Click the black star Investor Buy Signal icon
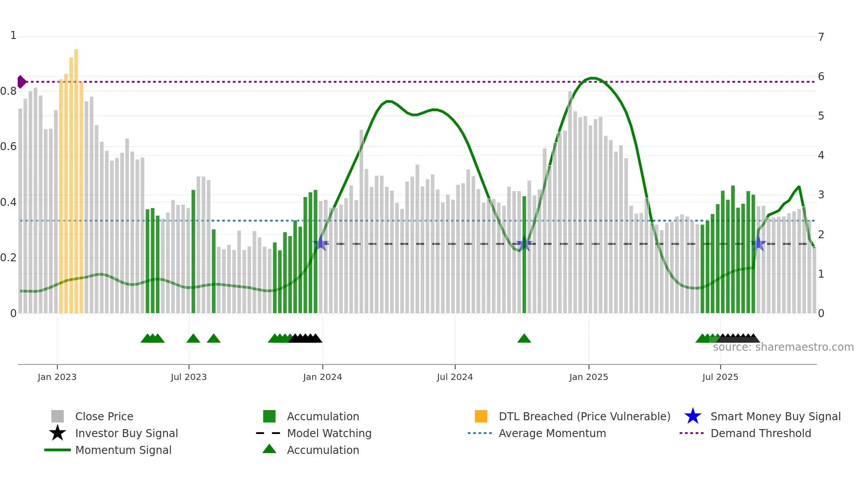 coord(58,433)
